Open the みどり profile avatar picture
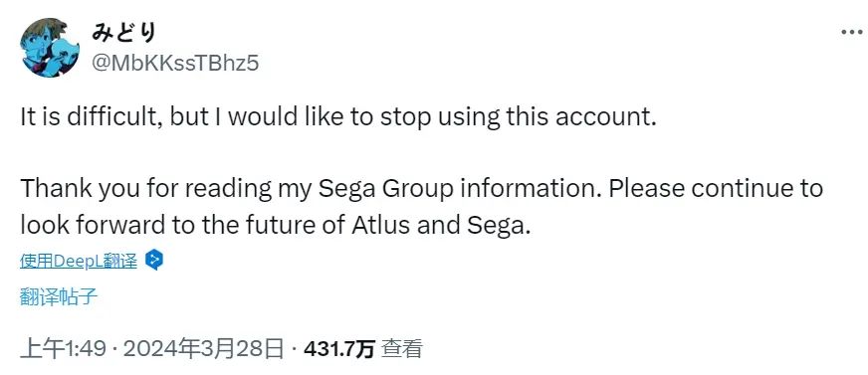 tap(50, 48)
